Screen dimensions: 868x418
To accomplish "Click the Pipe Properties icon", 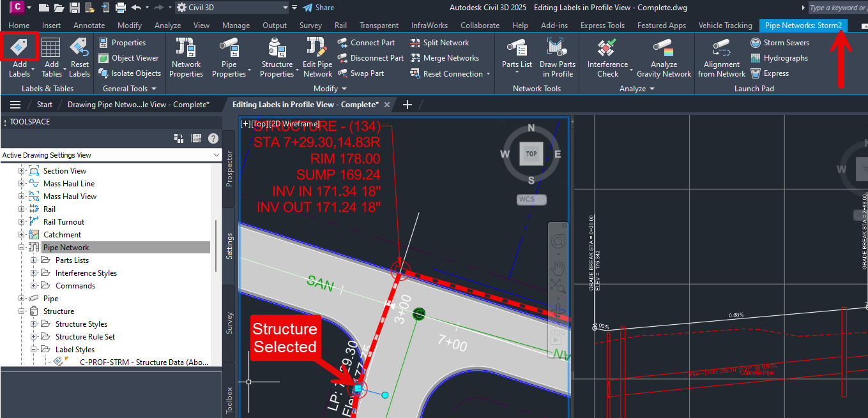I will coord(229,48).
